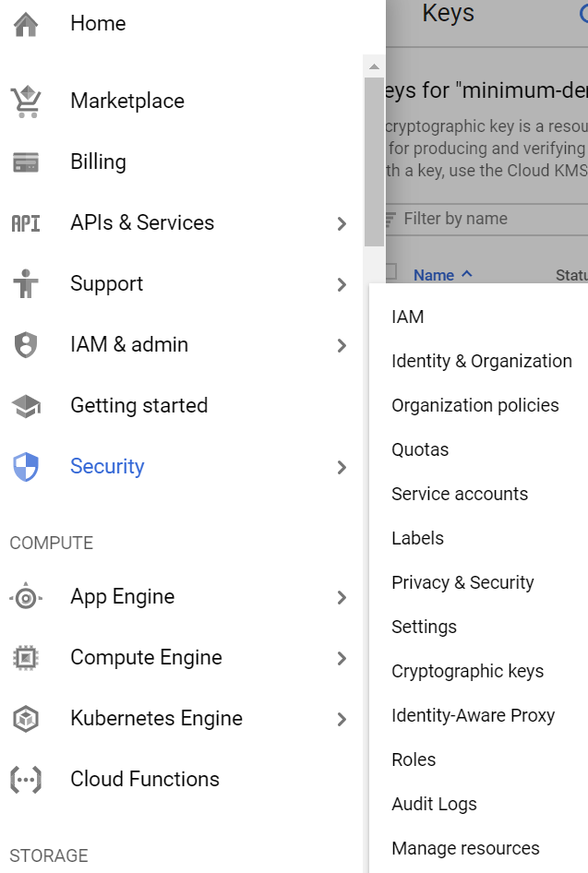Viewport: 588px width, 873px height.
Task: Click the Support person icon
Action: pyautogui.click(x=26, y=284)
